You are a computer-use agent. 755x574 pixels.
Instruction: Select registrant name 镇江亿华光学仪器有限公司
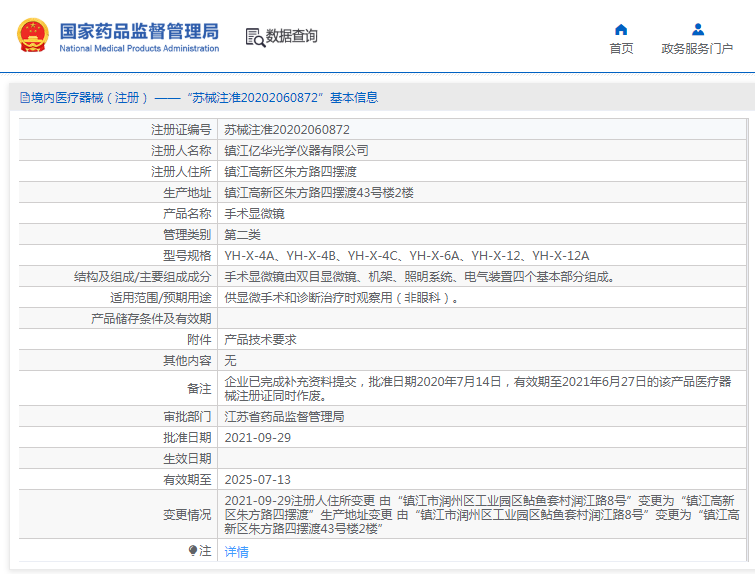click(296, 151)
